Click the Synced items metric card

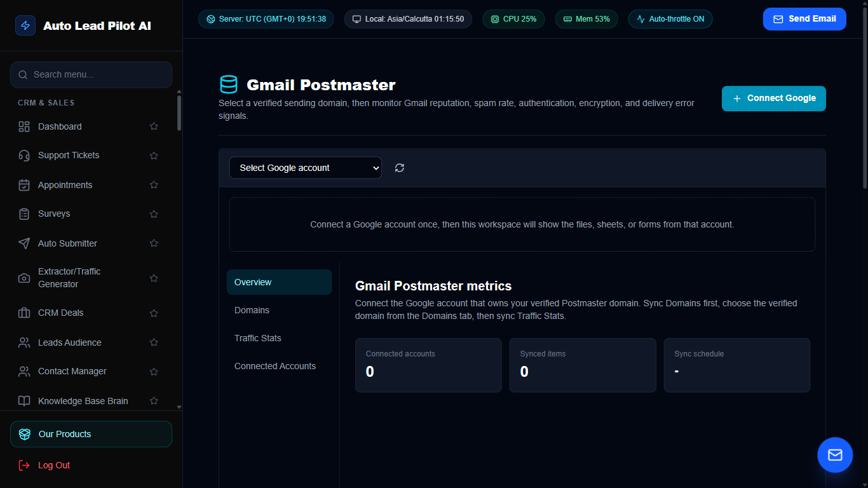tap(583, 365)
